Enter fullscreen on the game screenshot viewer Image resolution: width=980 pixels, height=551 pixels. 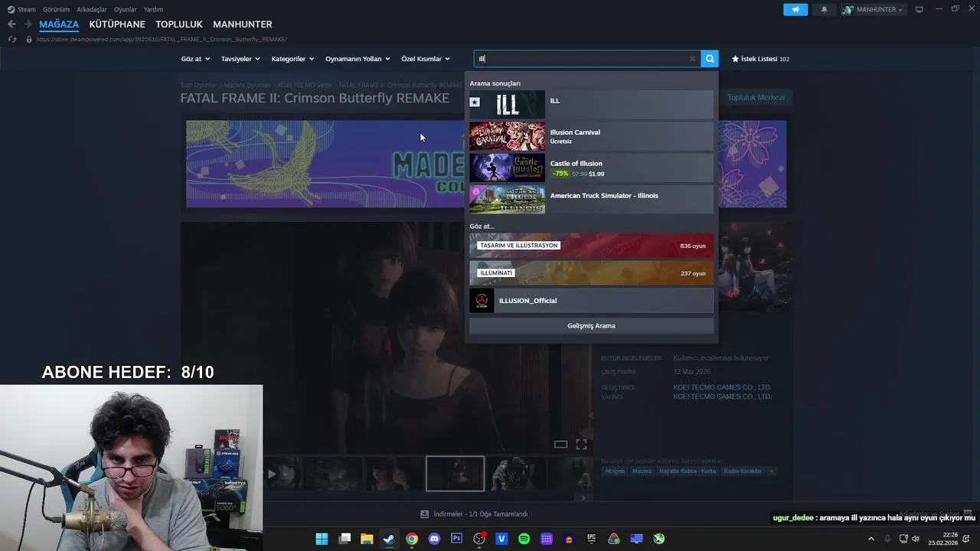pos(581,444)
